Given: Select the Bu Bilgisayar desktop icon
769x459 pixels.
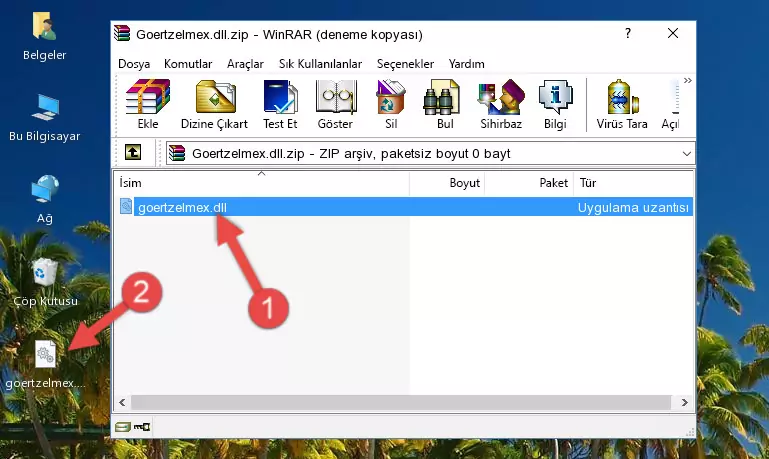Looking at the screenshot, I should coord(45,118).
